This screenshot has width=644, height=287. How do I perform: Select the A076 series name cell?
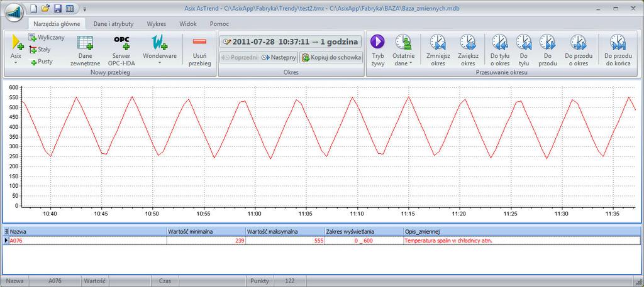tap(88, 241)
